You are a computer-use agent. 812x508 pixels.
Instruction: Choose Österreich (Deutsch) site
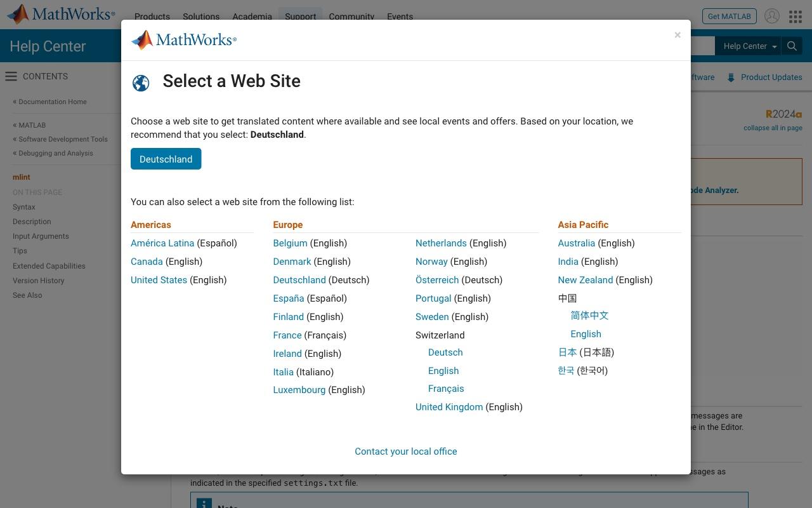[x=437, y=280]
